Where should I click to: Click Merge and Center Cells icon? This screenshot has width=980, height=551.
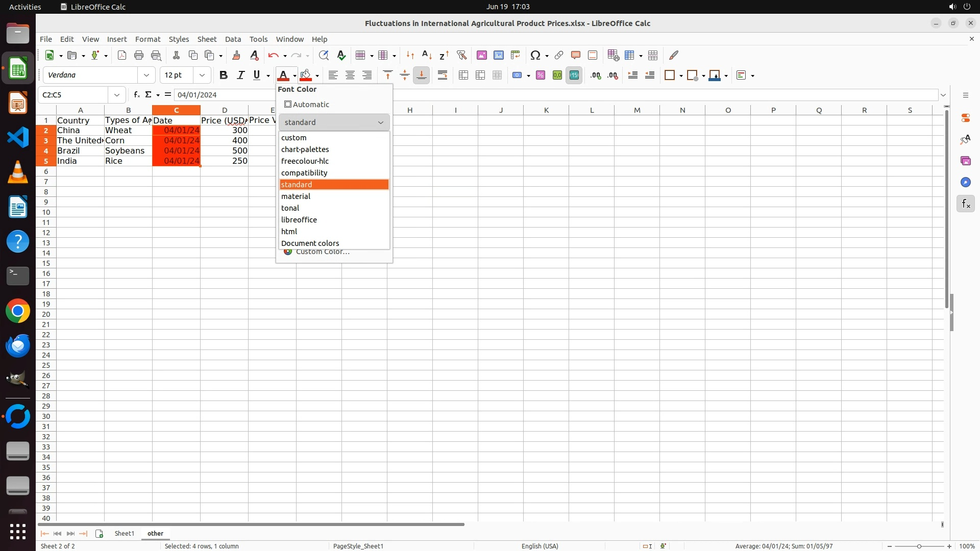click(463, 76)
